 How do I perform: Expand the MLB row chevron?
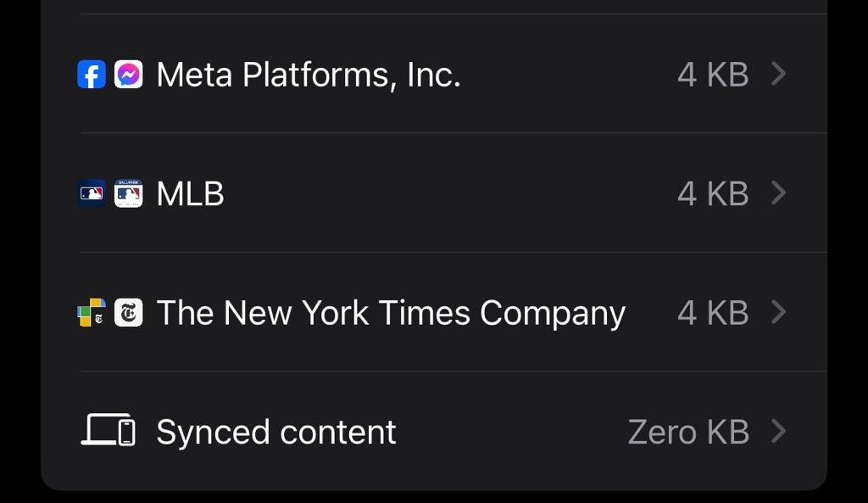(778, 193)
